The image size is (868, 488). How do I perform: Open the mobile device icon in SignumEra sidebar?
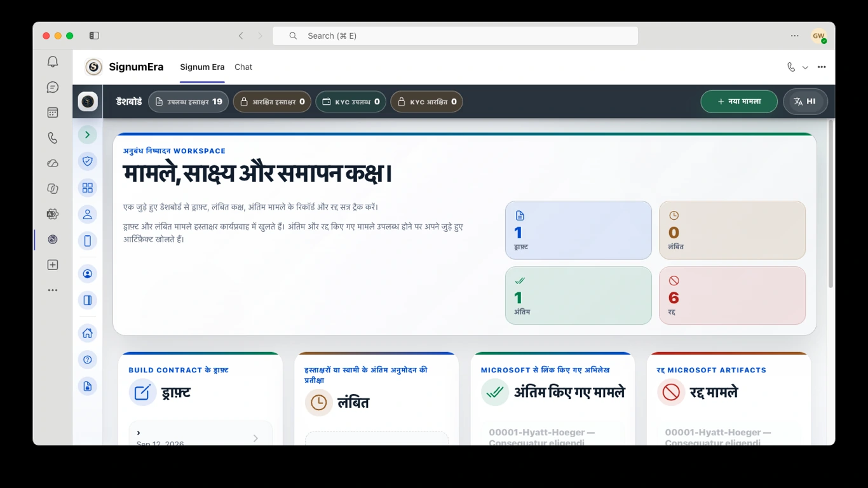pos(88,241)
